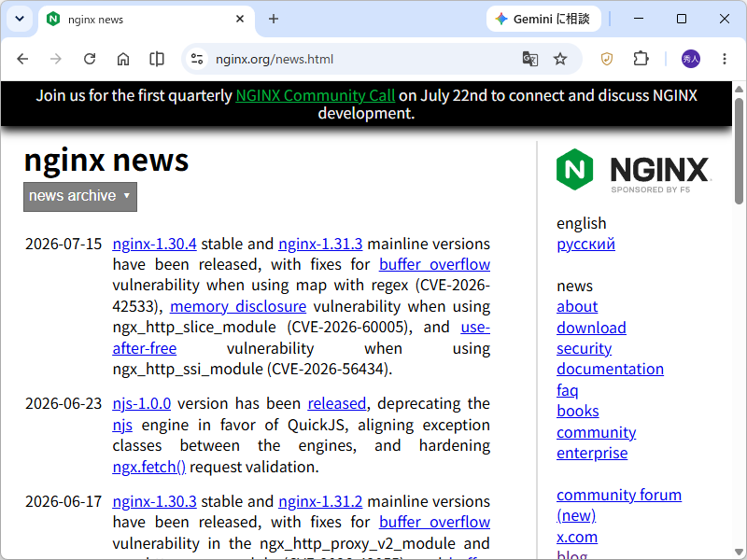Switch language to русский
This screenshot has width=747, height=560.
click(585, 244)
